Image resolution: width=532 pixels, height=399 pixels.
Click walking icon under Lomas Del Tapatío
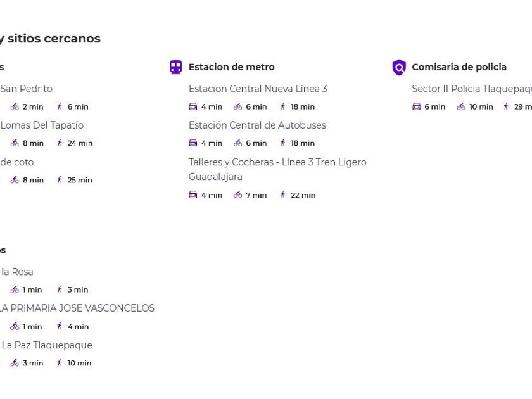tap(60, 143)
